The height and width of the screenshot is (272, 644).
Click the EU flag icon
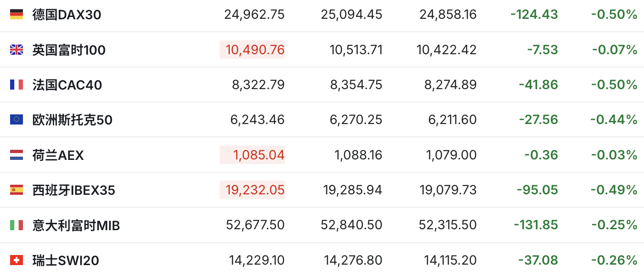(17, 119)
